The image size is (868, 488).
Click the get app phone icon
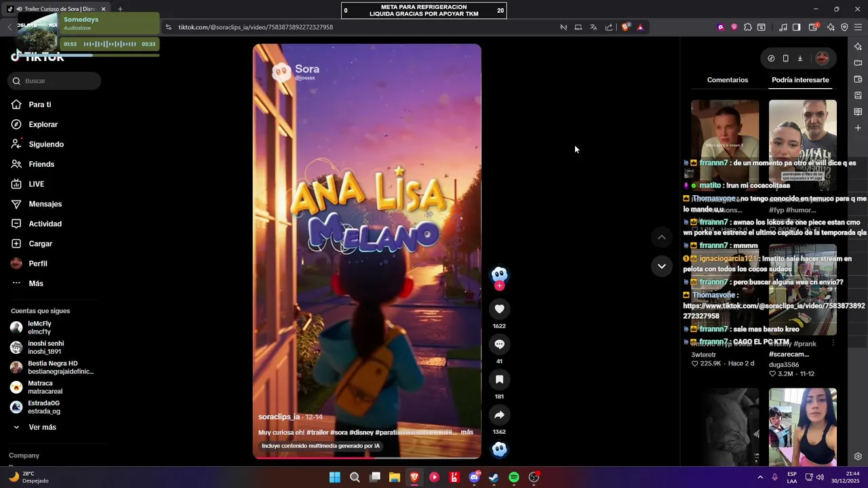pos(785,58)
